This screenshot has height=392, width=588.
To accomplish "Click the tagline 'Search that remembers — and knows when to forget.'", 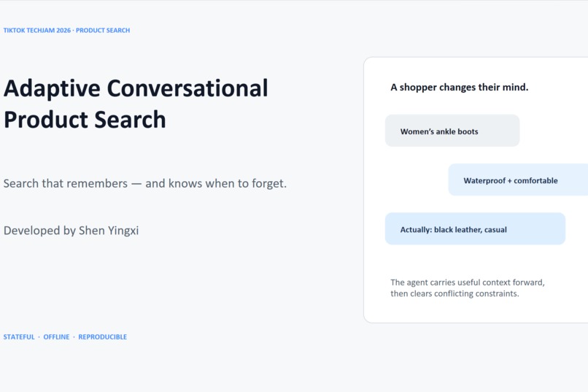I will pos(144,183).
